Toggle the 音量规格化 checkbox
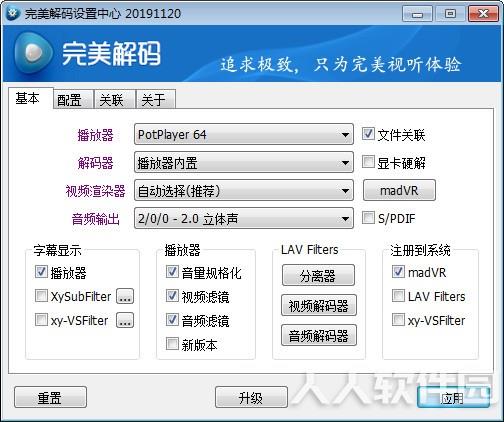Viewport: 504px width, 422px height. (x=172, y=272)
